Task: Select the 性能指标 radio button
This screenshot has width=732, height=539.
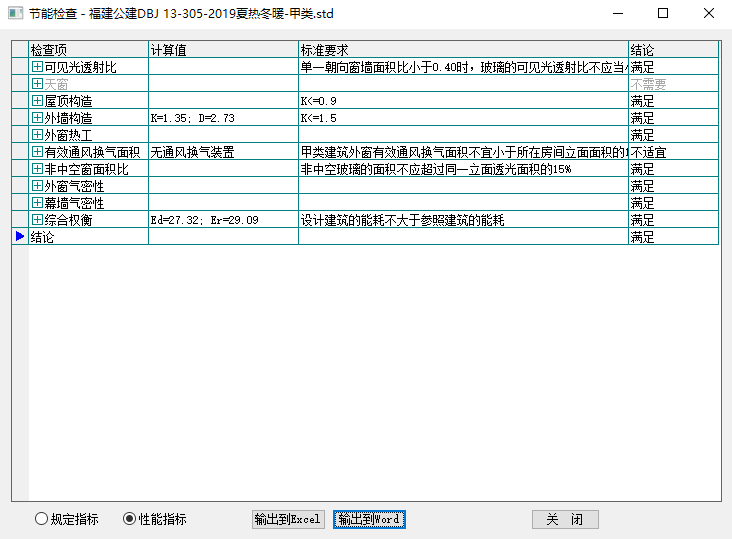Action: (x=129, y=519)
